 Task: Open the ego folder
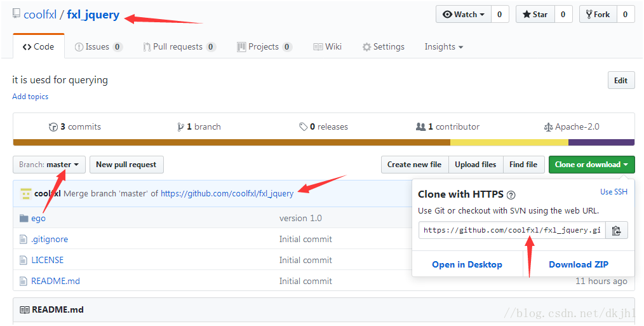[38, 219]
